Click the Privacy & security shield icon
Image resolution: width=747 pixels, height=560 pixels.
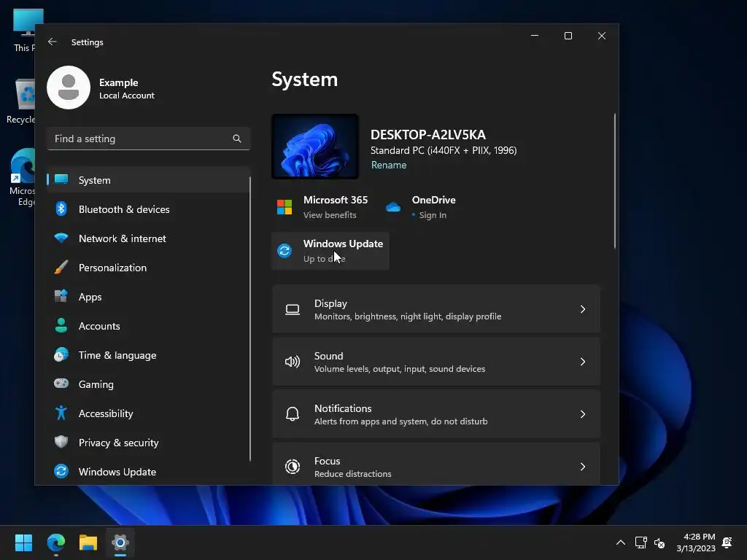61,442
